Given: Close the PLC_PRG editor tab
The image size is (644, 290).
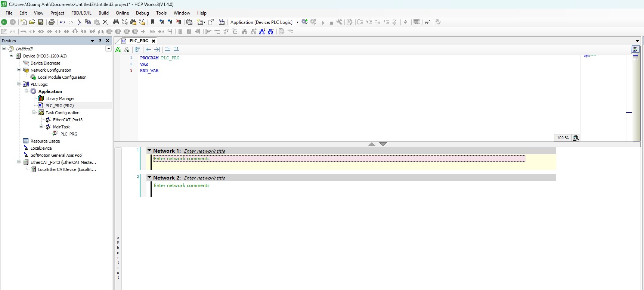Looking at the screenshot, I should [x=154, y=41].
